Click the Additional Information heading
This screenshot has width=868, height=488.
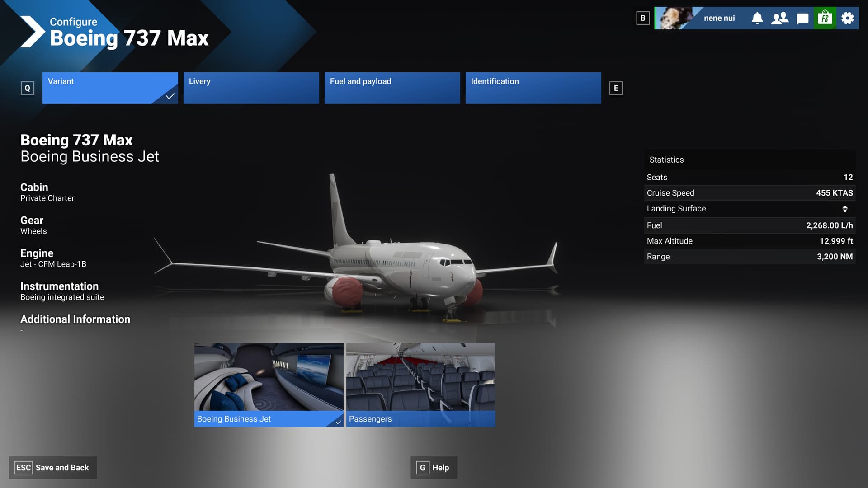75,319
